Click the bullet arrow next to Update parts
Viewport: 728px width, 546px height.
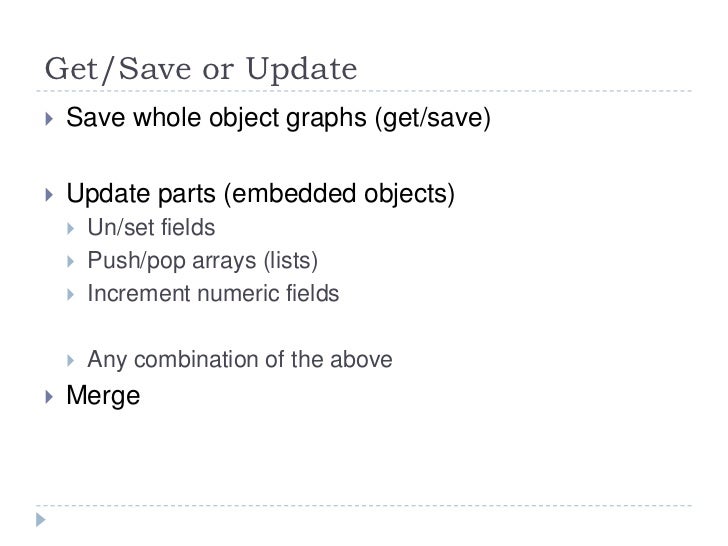pos(49,194)
